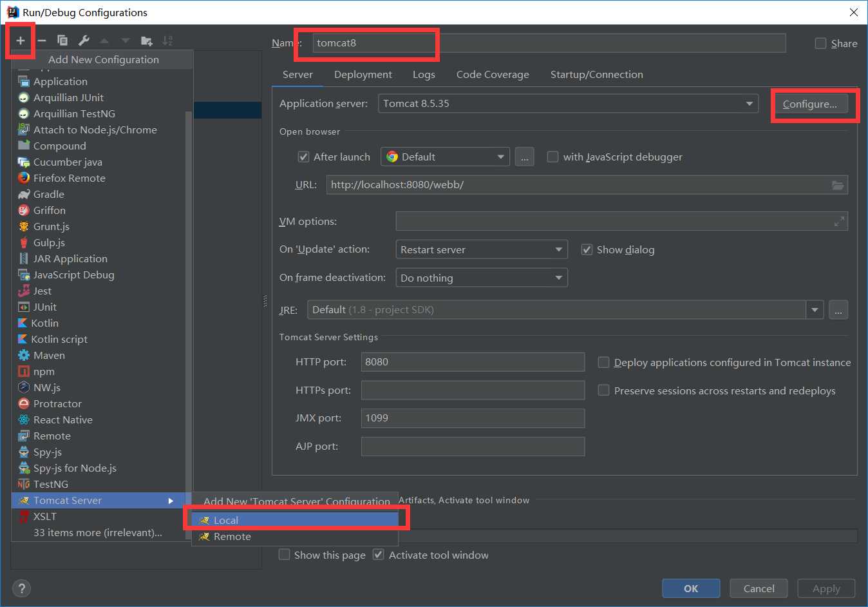Uncheck the After launch checkbox
The image size is (868, 607).
coord(303,157)
